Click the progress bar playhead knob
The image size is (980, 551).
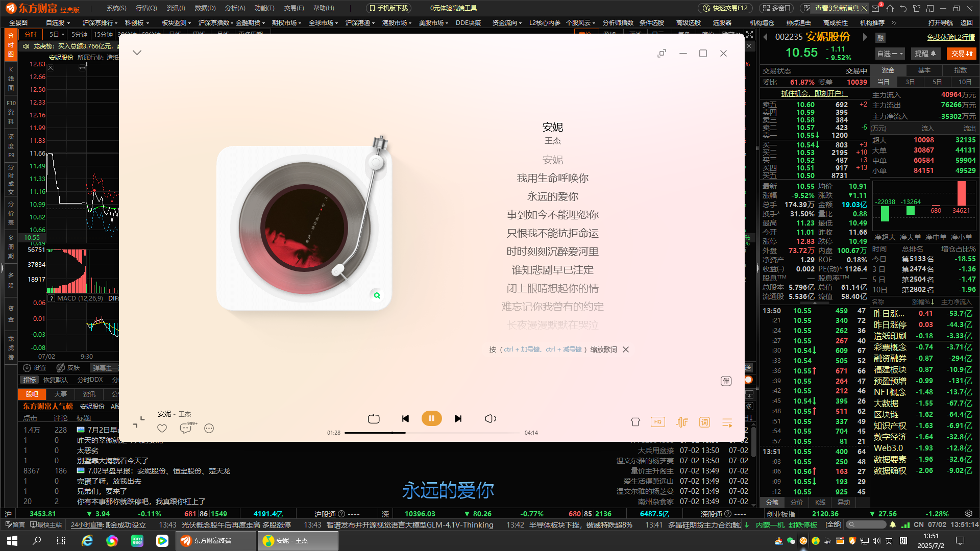pyautogui.click(x=392, y=433)
